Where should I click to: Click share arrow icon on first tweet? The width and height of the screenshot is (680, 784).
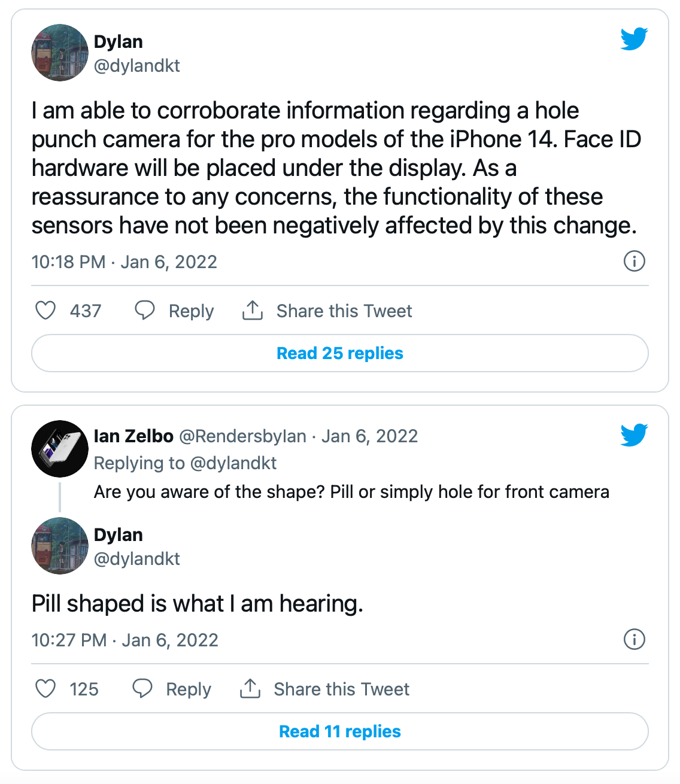[253, 311]
